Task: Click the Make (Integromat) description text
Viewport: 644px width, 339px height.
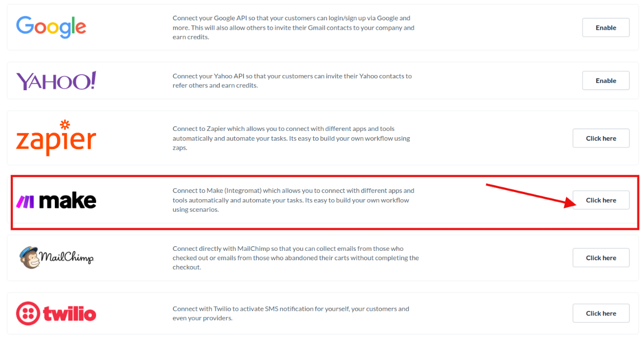Action: tap(293, 200)
